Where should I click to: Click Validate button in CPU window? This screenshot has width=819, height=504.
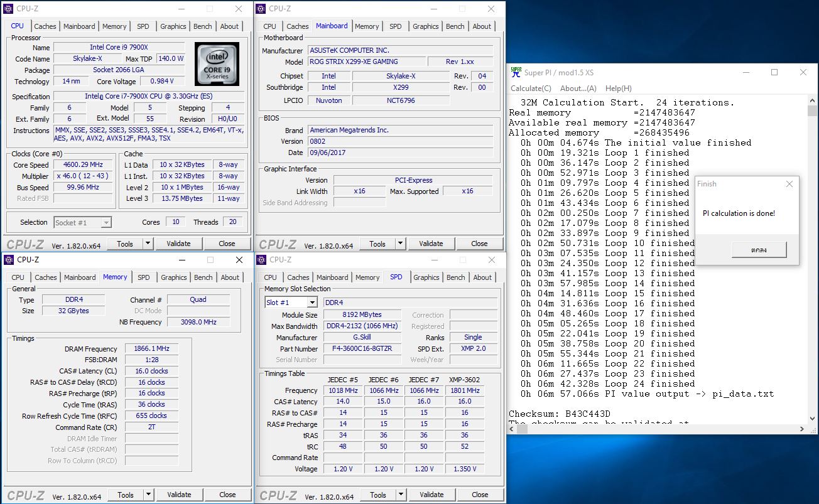click(x=178, y=244)
